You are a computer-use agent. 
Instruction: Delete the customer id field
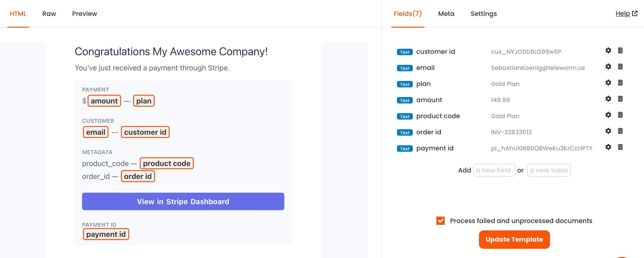coord(620,51)
